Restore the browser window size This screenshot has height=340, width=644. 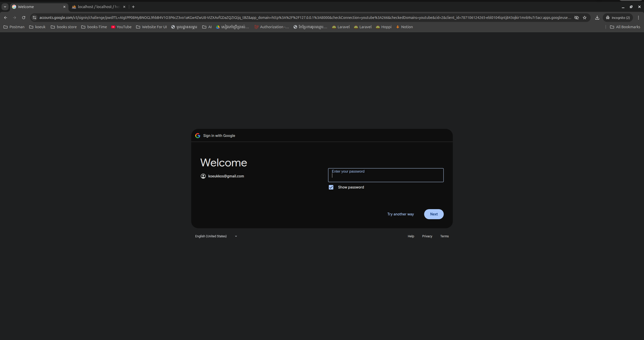(631, 7)
